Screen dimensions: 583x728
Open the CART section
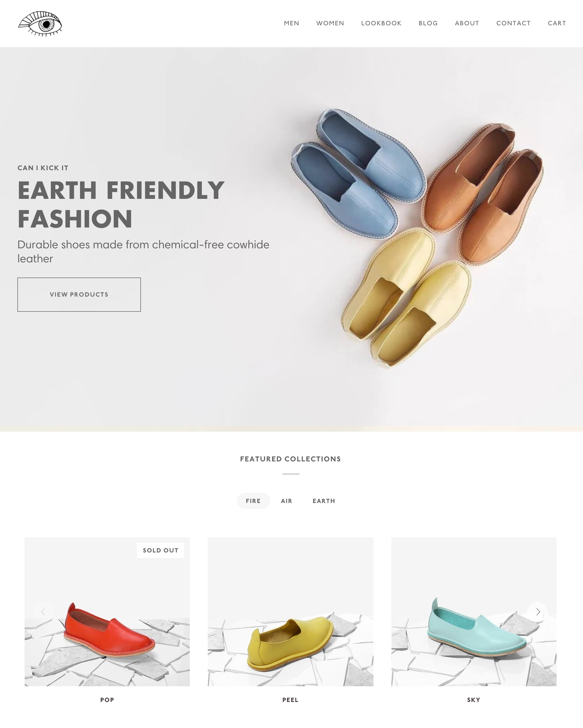557,23
